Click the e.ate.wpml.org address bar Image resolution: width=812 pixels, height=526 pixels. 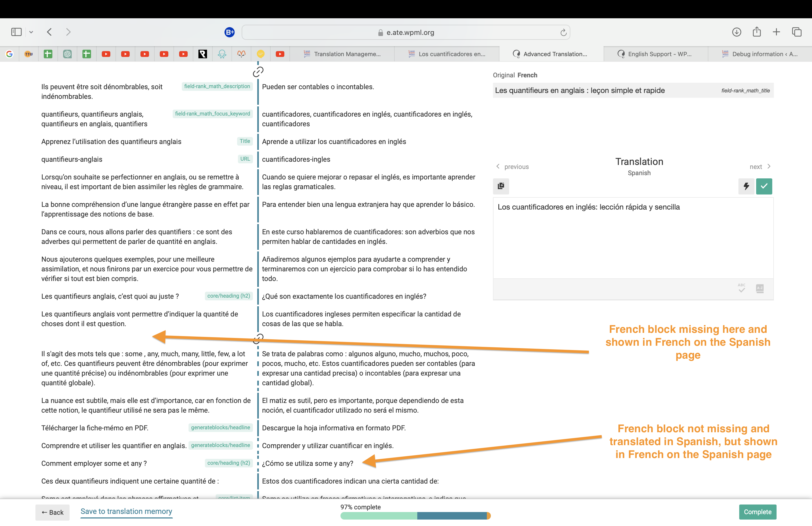point(406,33)
